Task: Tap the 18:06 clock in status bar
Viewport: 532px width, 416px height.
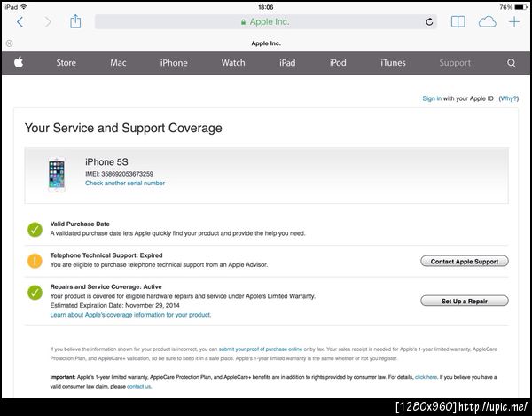Action: point(266,7)
